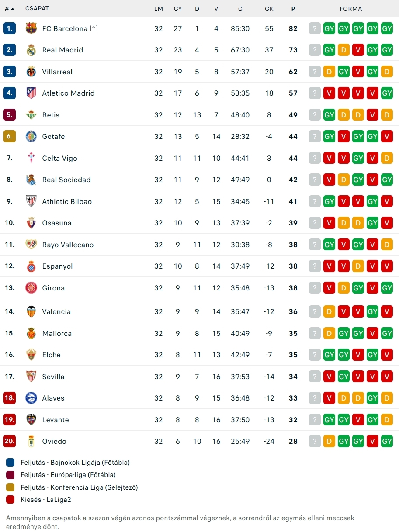Click the red Kiesés LaLiga2 legend swatch
This screenshot has height=532, width=399.
click(x=11, y=499)
